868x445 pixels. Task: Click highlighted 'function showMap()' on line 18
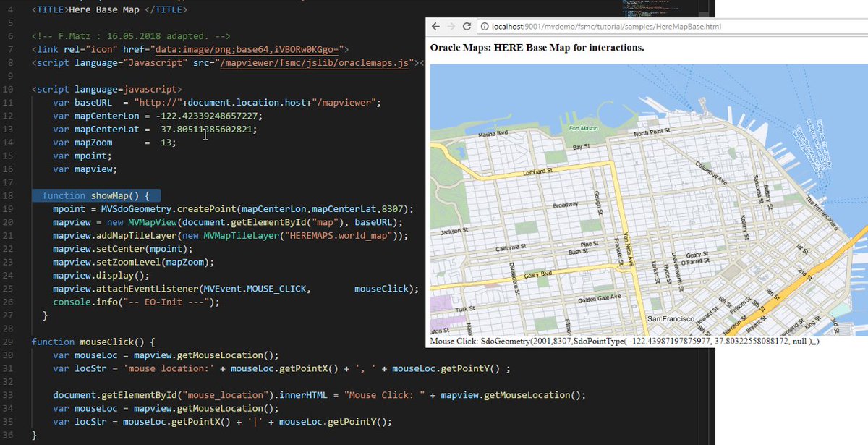click(x=95, y=195)
